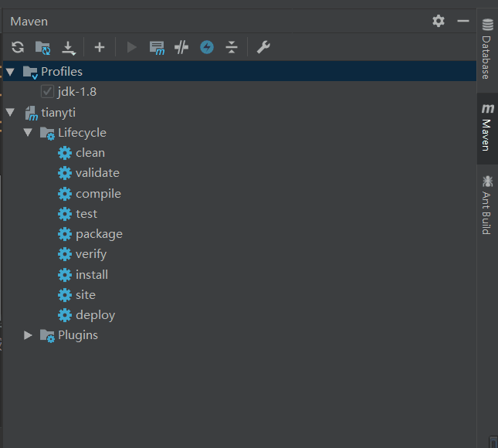Collapse the Lifecycle folder
The width and height of the screenshot is (498, 448).
tap(28, 133)
